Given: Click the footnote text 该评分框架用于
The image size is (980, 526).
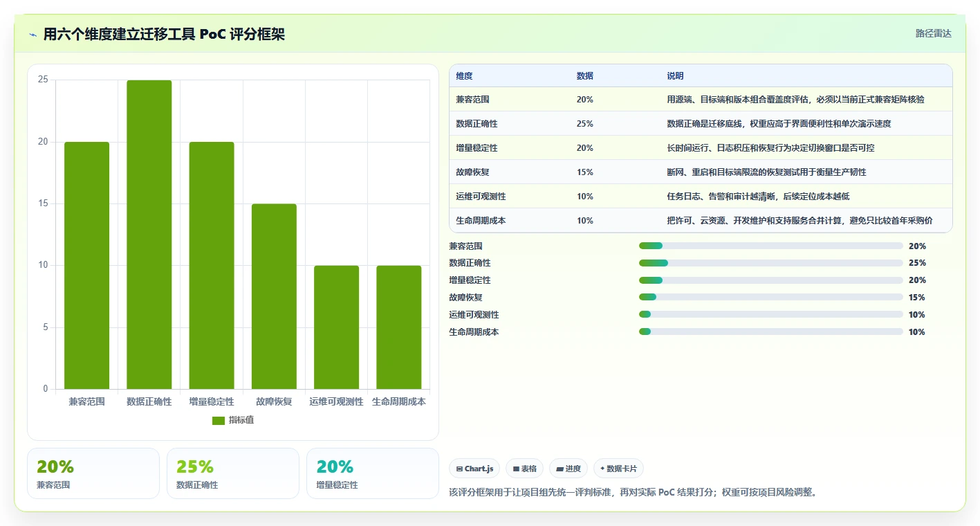Looking at the screenshot, I should (x=633, y=493).
